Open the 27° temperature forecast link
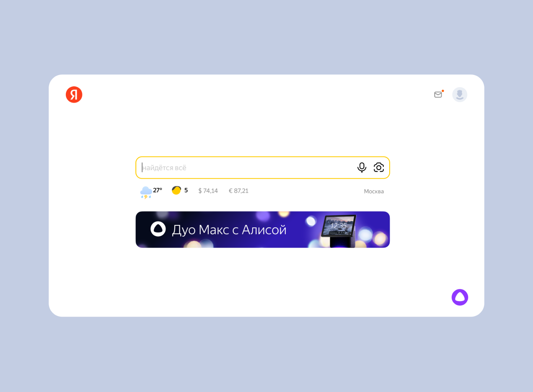 point(158,191)
